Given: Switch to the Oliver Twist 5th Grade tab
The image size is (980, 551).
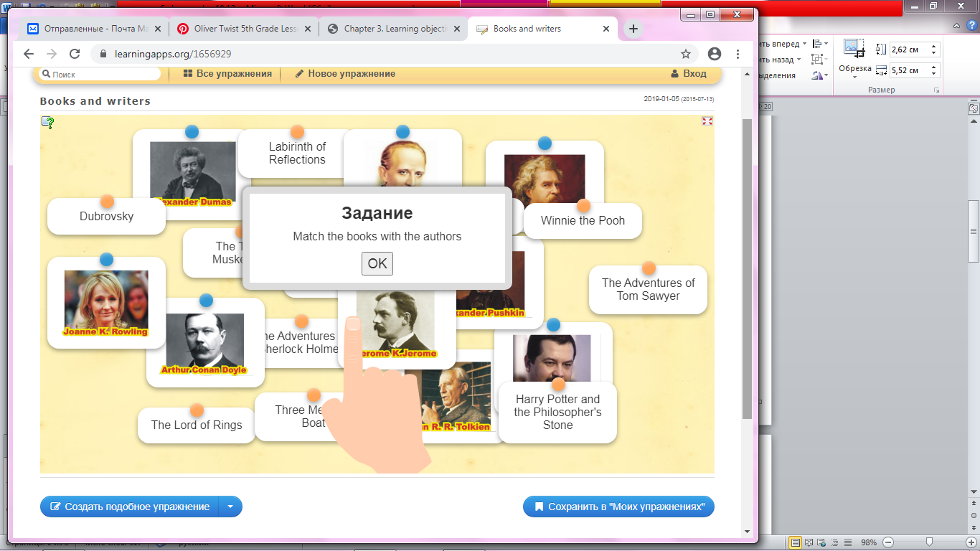Looking at the screenshot, I should click(244, 29).
